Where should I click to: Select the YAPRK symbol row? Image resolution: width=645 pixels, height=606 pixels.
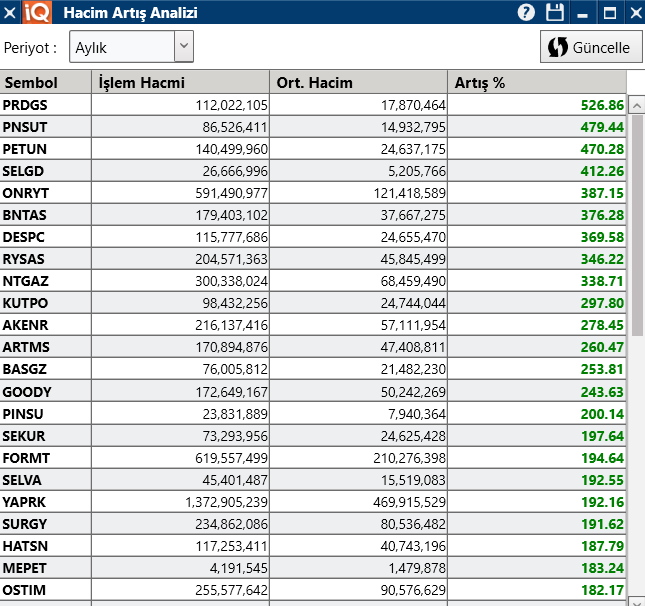pyautogui.click(x=313, y=502)
